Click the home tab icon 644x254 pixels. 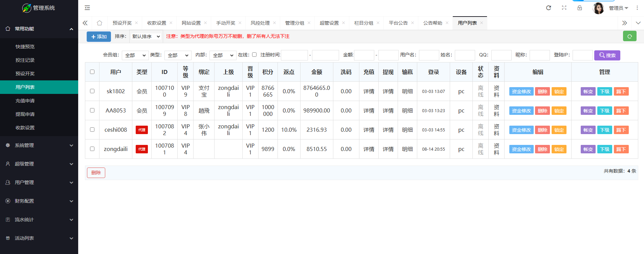tap(99, 23)
